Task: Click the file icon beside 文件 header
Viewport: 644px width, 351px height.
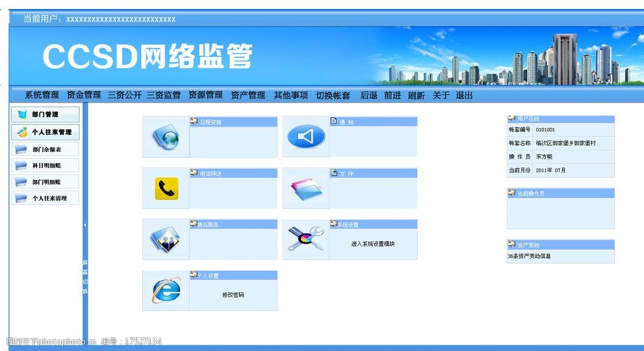Action: coord(334,173)
